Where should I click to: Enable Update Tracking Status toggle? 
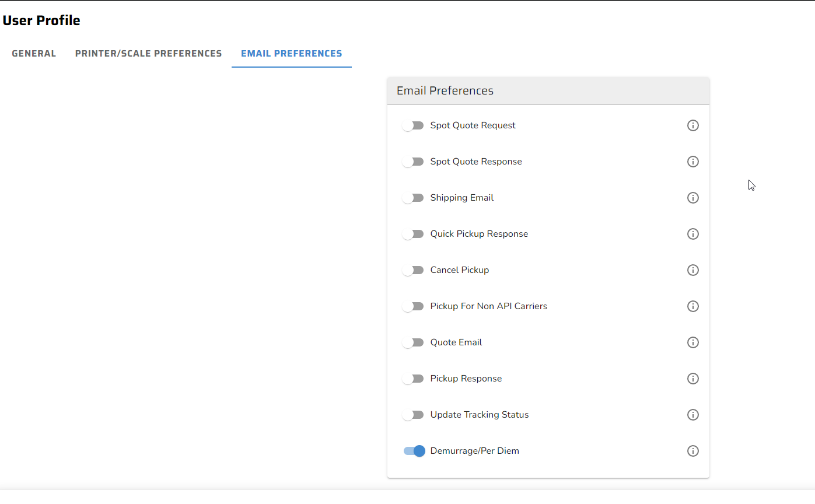click(x=413, y=415)
